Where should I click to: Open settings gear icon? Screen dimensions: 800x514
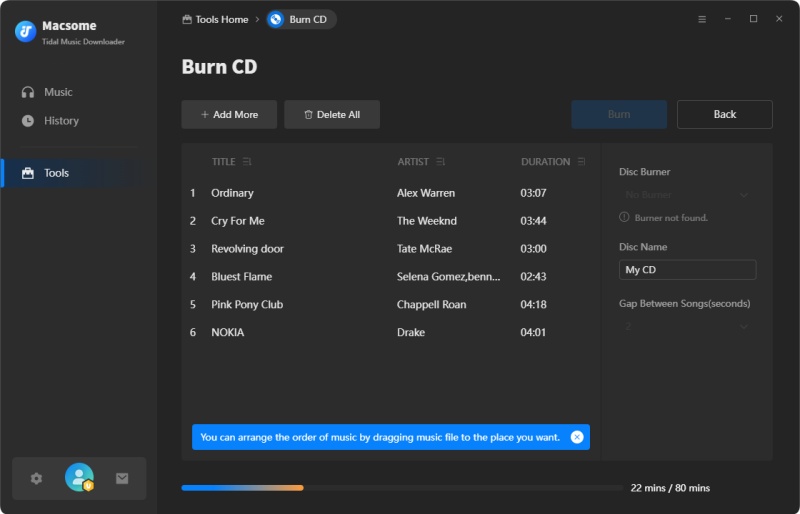point(36,478)
